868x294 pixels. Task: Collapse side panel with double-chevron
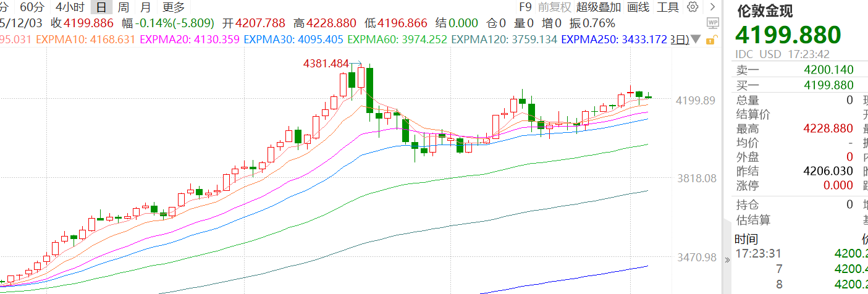pyautogui.click(x=727, y=260)
